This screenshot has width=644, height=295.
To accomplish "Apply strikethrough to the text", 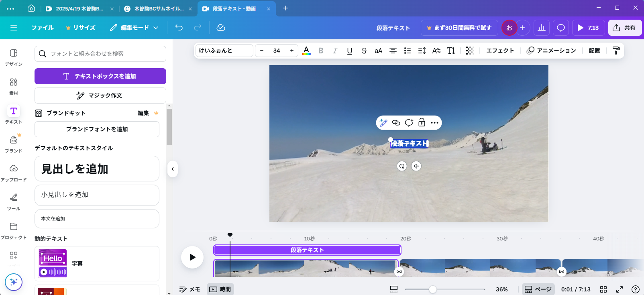I will (364, 51).
